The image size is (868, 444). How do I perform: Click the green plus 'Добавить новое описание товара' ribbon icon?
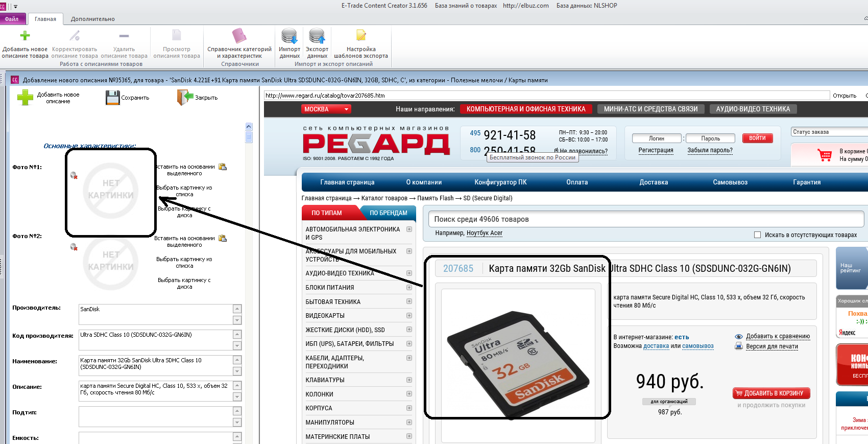pyautogui.click(x=25, y=36)
